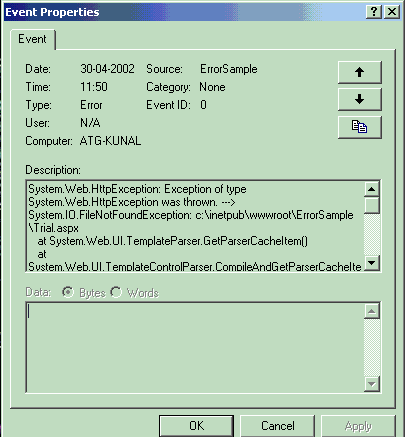Click the date value 30-04-2002
The height and width of the screenshot is (437, 405).
[x=107, y=69]
